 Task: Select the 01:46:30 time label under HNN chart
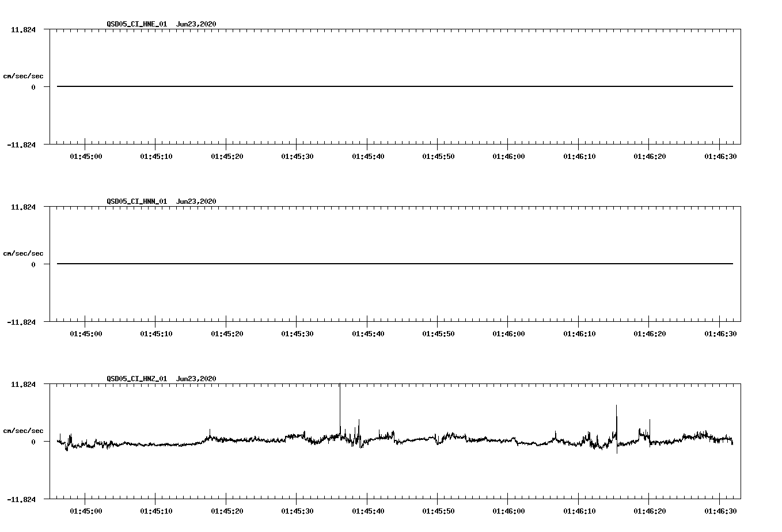(720, 333)
